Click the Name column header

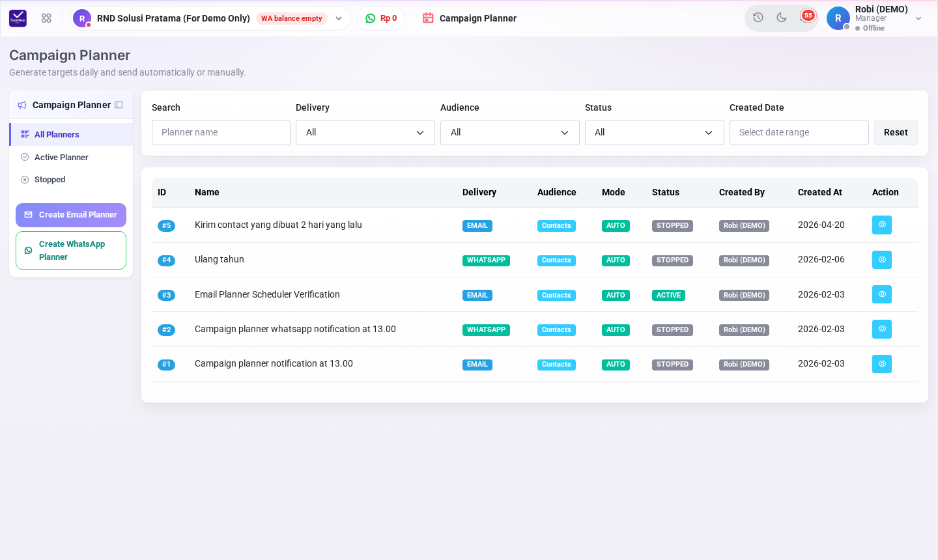tap(207, 192)
